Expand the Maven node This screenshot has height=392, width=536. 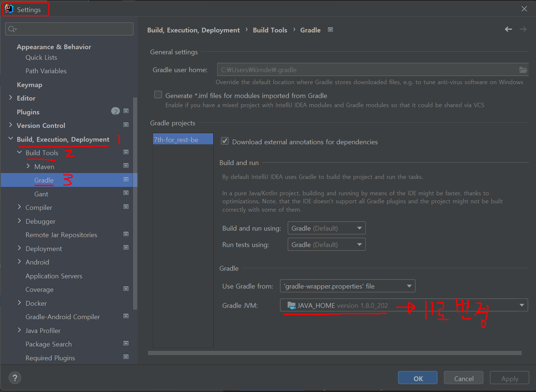pos(28,166)
